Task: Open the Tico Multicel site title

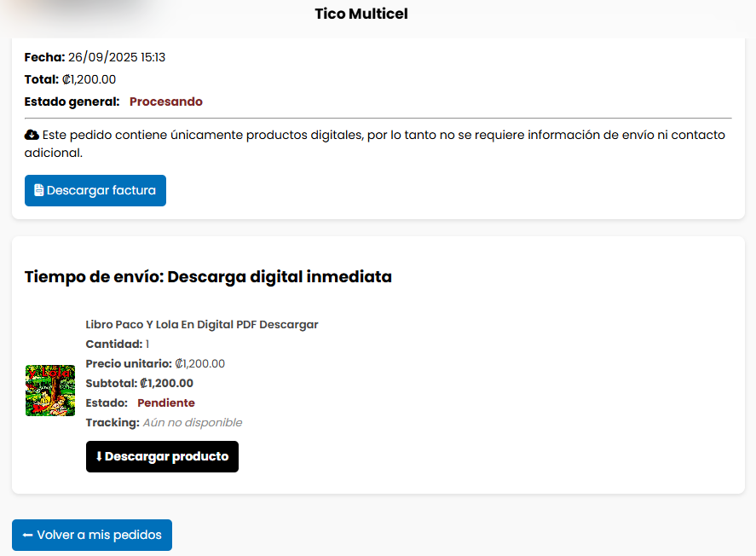Action: point(361,14)
